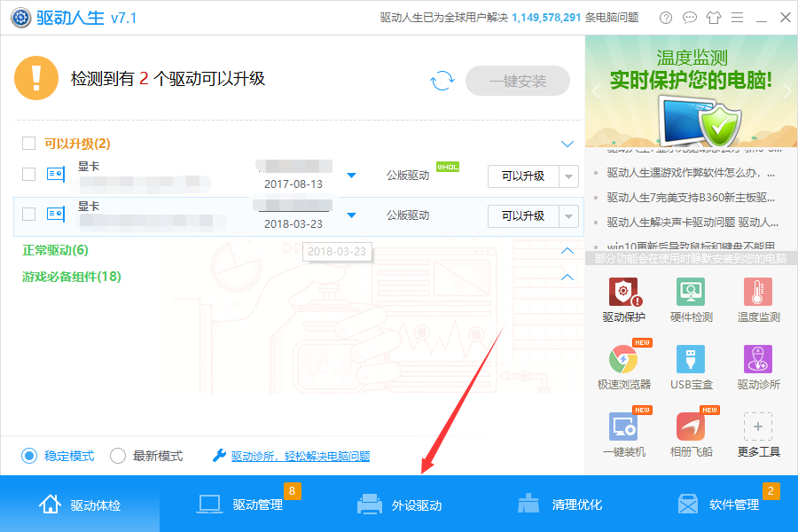Screen dimensions: 798x532
Task: Click the 正常驱动(6) heading
Action: (55, 250)
